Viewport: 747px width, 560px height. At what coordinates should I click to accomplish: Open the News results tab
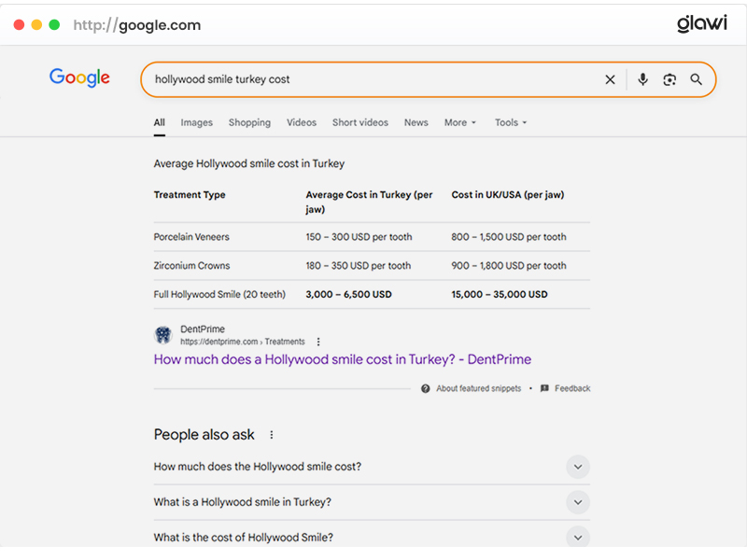tap(416, 122)
